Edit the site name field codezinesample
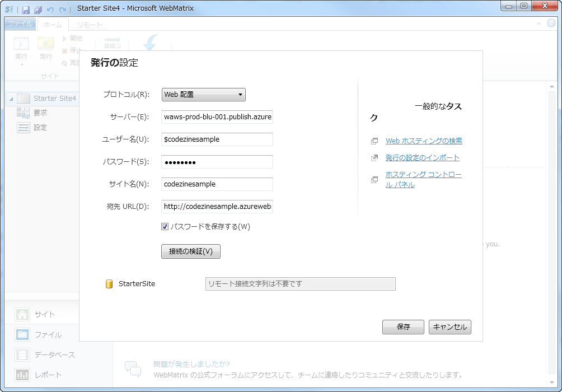Screen dimensions: 562x392 [x=217, y=184]
